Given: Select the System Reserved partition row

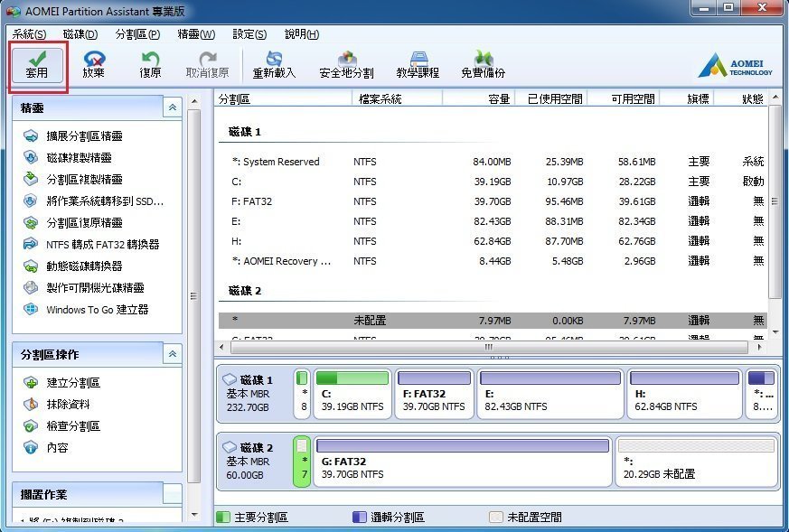Looking at the screenshot, I should (x=493, y=162).
